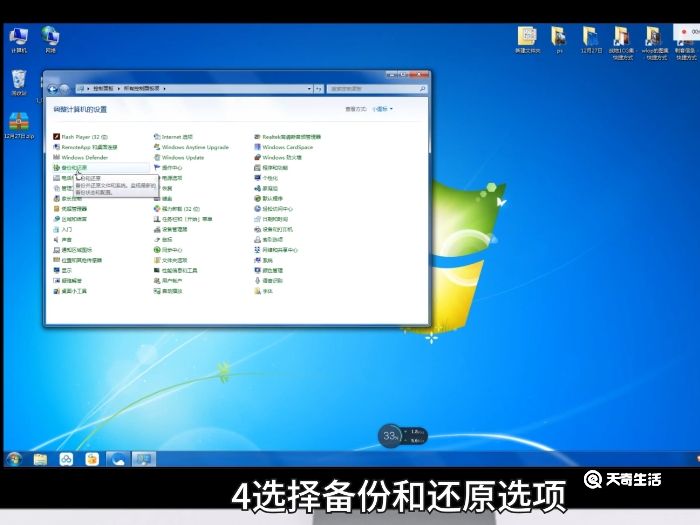This screenshot has height=525, width=700.
Task: Open 查看方式 小图标 view dropdown
Action: [383, 109]
